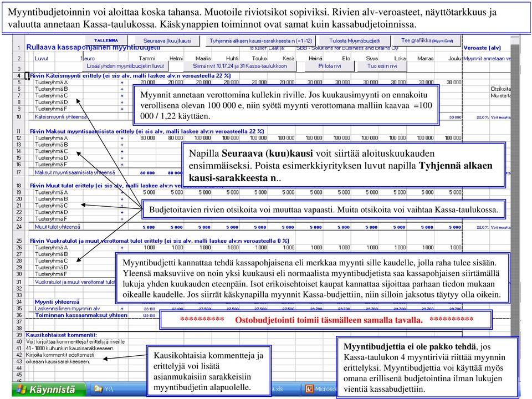Select Tuoteryhmä F under Vuokratulot erittely
Viewport: 532px width, 399px height.
pos(51,274)
